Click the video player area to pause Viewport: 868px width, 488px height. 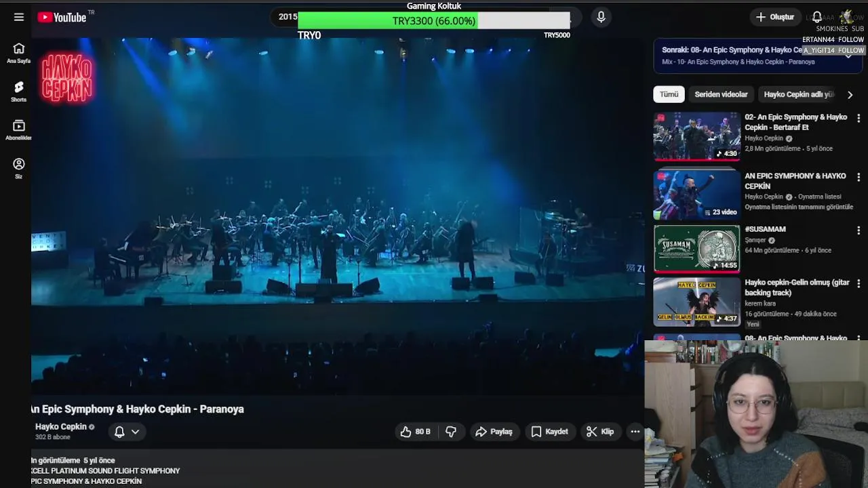(x=338, y=216)
